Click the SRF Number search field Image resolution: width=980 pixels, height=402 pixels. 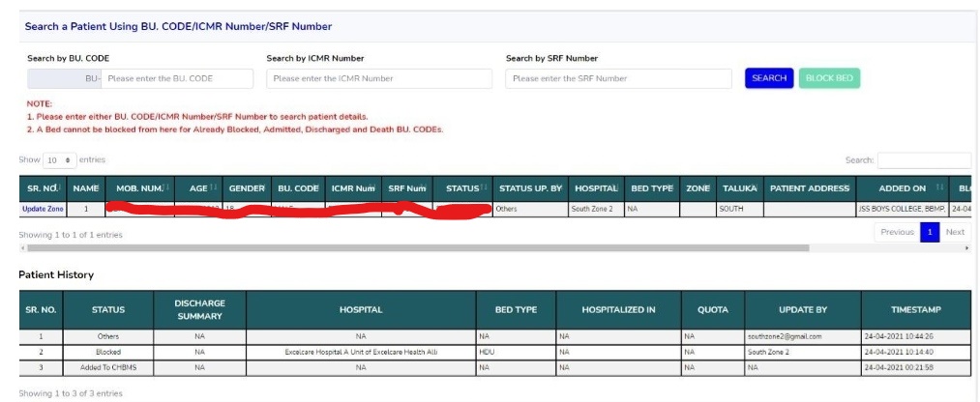pos(617,78)
